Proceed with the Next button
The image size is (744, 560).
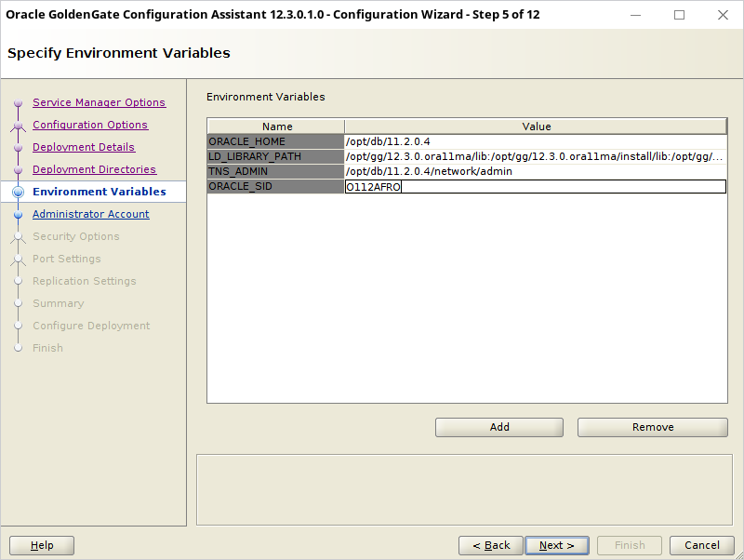pyautogui.click(x=557, y=545)
